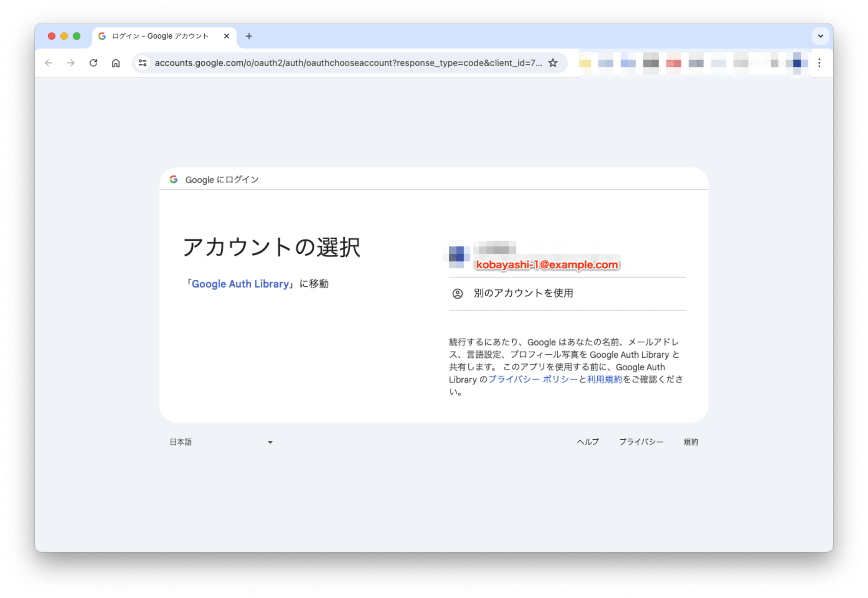Click the yellow extension icon in toolbar

(x=585, y=63)
